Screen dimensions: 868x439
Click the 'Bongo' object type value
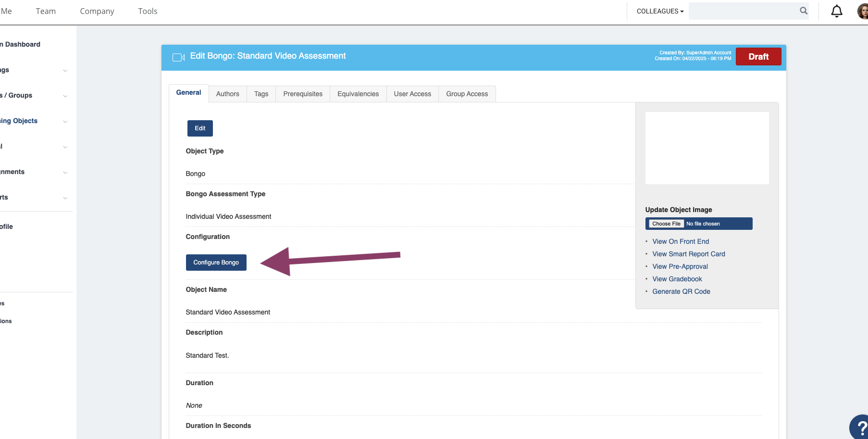pyautogui.click(x=195, y=174)
